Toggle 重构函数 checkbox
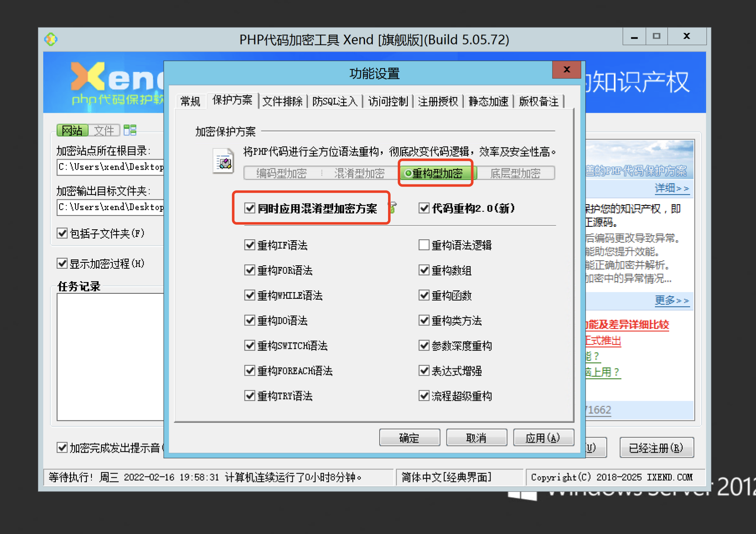The image size is (756, 534). point(424,295)
